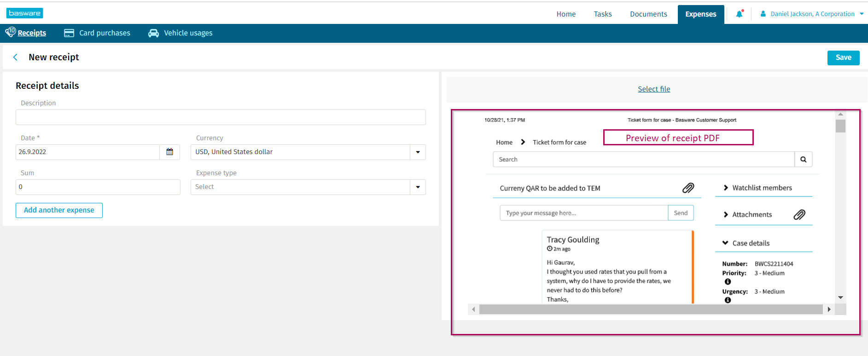The width and height of the screenshot is (868, 356).
Task: Go to the Home tab
Action: click(x=566, y=14)
